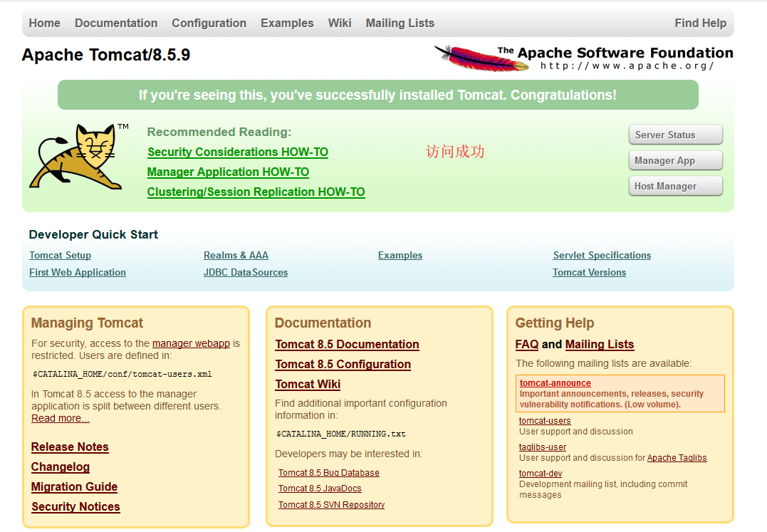Viewport: 767px width, 532px height.
Task: Click the $CATALINA_HOME/conf/tomcat-users.xml path text
Action: pos(122,374)
